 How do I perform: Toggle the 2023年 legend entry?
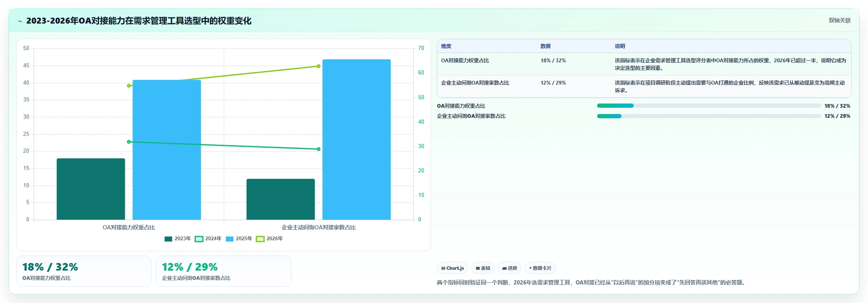[178, 239]
